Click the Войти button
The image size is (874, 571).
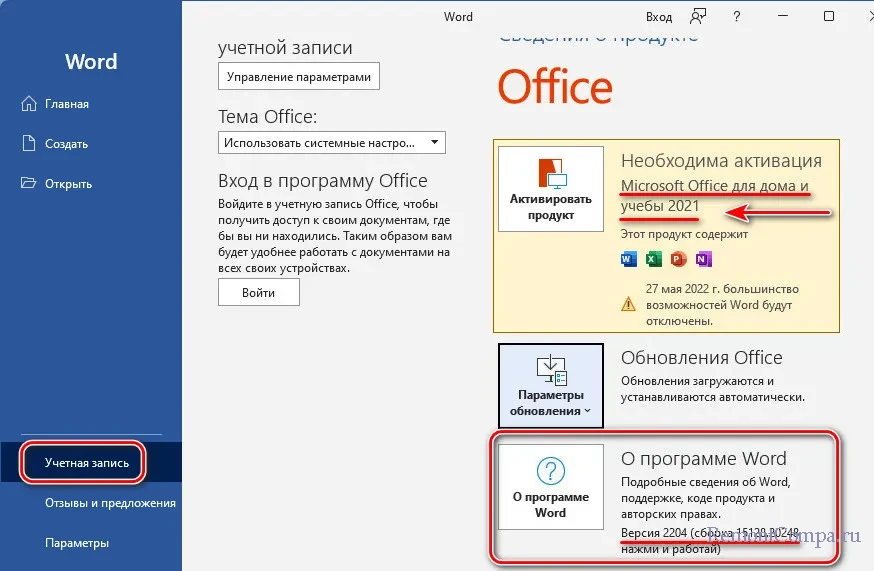[x=259, y=292]
